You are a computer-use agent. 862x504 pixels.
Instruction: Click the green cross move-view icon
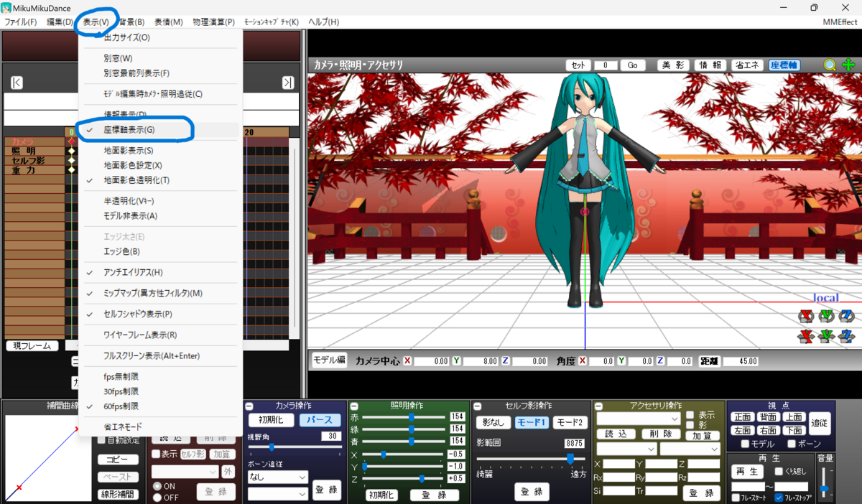point(848,65)
